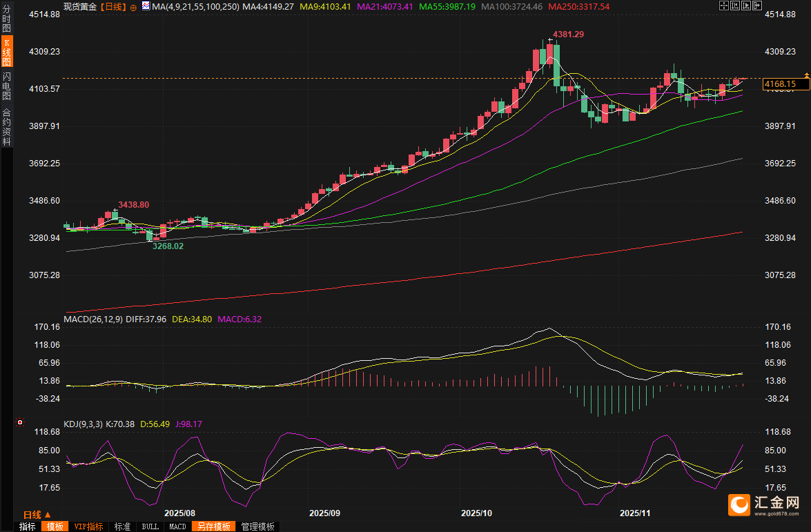
Task: Click the 另存模板 button
Action: [213, 526]
